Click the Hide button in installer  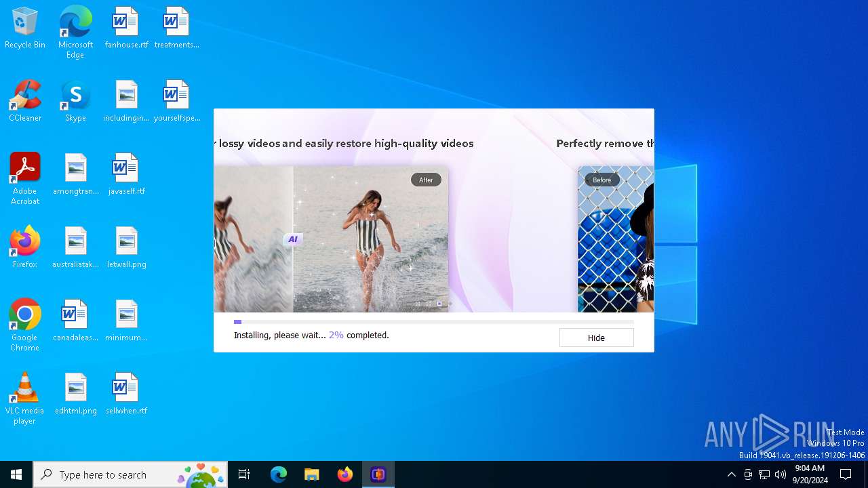click(596, 338)
